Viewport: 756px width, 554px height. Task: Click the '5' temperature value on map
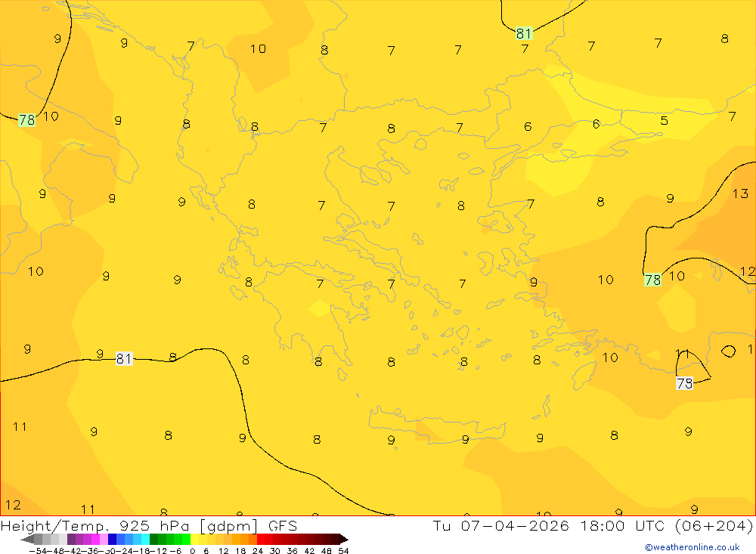pos(664,120)
